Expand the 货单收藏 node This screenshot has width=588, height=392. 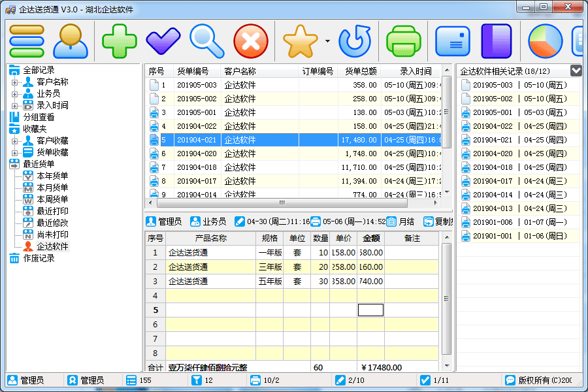coord(14,152)
